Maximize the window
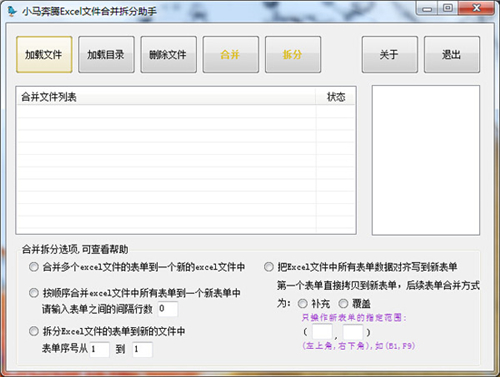Viewport: 500px width, 377px height. coord(448,9)
